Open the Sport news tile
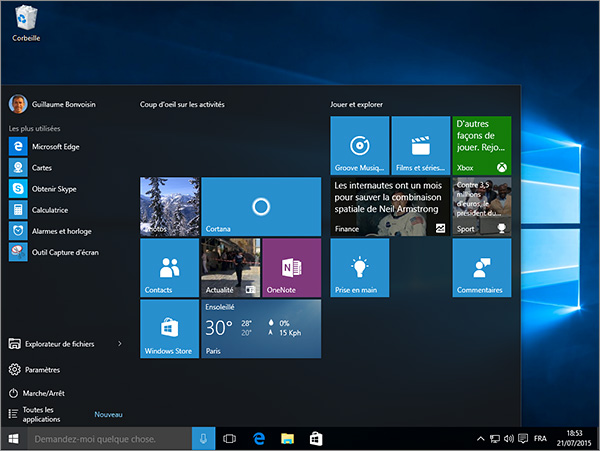This screenshot has height=451, width=600. tap(482, 206)
